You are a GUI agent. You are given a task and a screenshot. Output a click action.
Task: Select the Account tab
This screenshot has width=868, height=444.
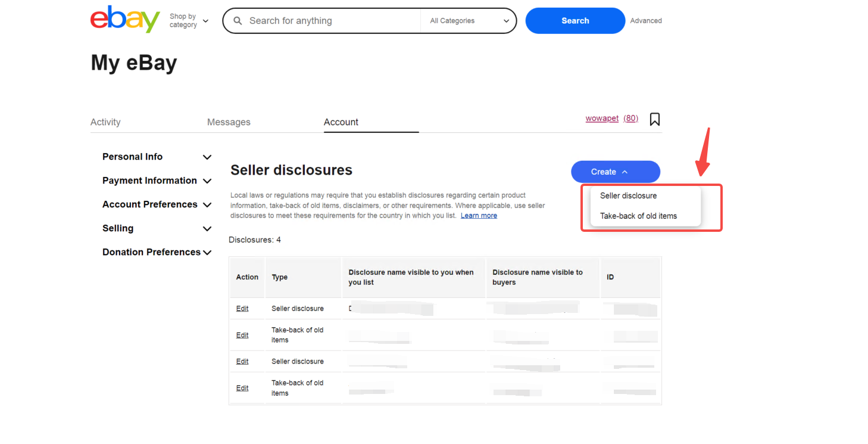coord(341,122)
